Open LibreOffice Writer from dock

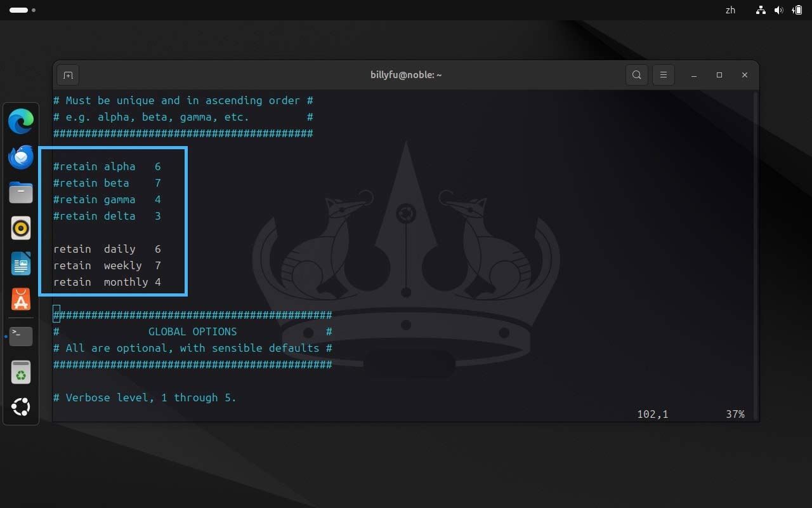(21, 264)
